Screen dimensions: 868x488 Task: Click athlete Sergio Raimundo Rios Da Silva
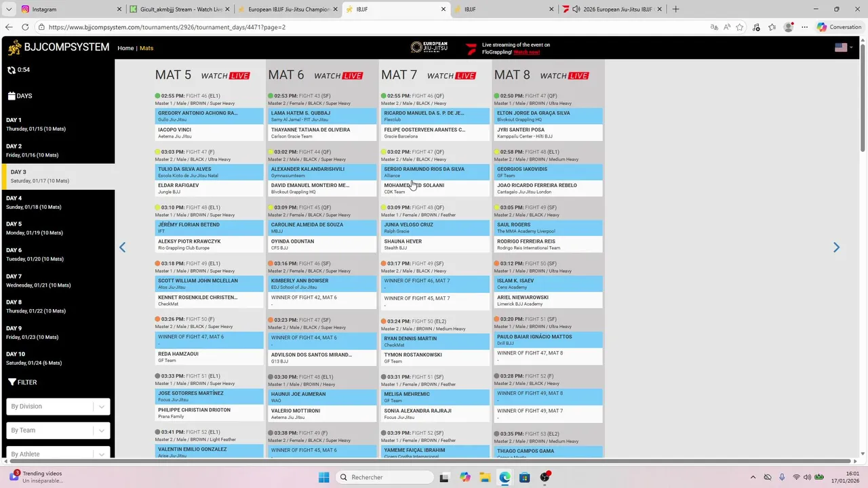[x=425, y=169]
